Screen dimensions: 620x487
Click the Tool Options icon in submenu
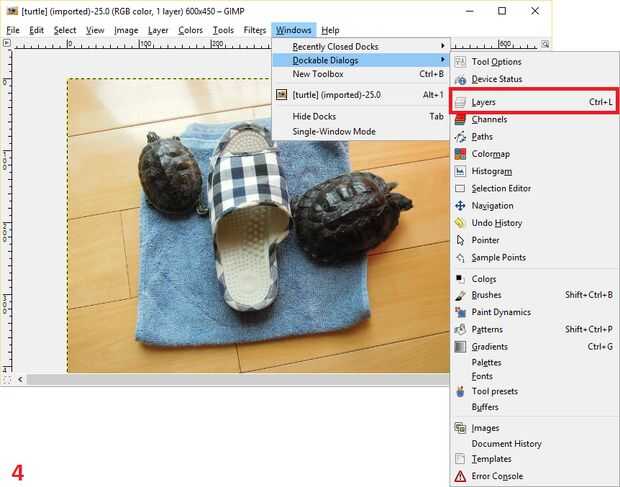460,62
